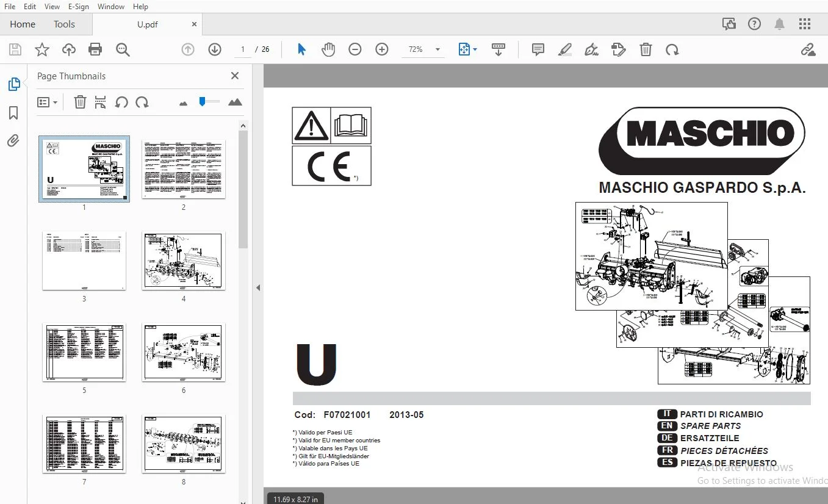The height and width of the screenshot is (504, 828).
Task: Zoom out with the minus button
Action: (355, 49)
